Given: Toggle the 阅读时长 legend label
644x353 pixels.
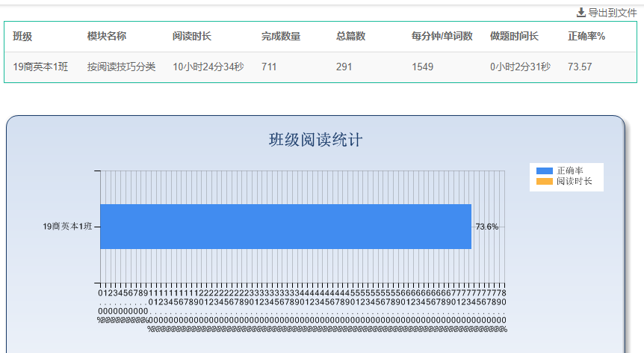Looking at the screenshot, I should click(x=575, y=181).
